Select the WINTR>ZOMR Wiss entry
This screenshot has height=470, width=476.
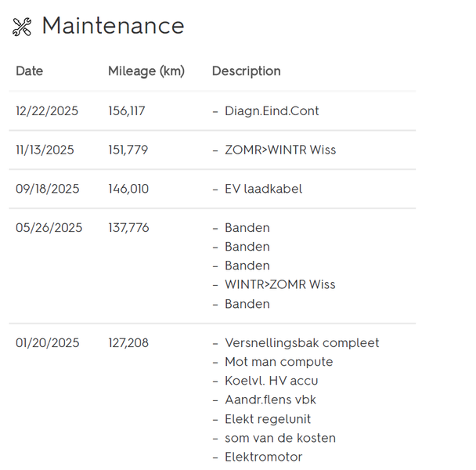(280, 284)
